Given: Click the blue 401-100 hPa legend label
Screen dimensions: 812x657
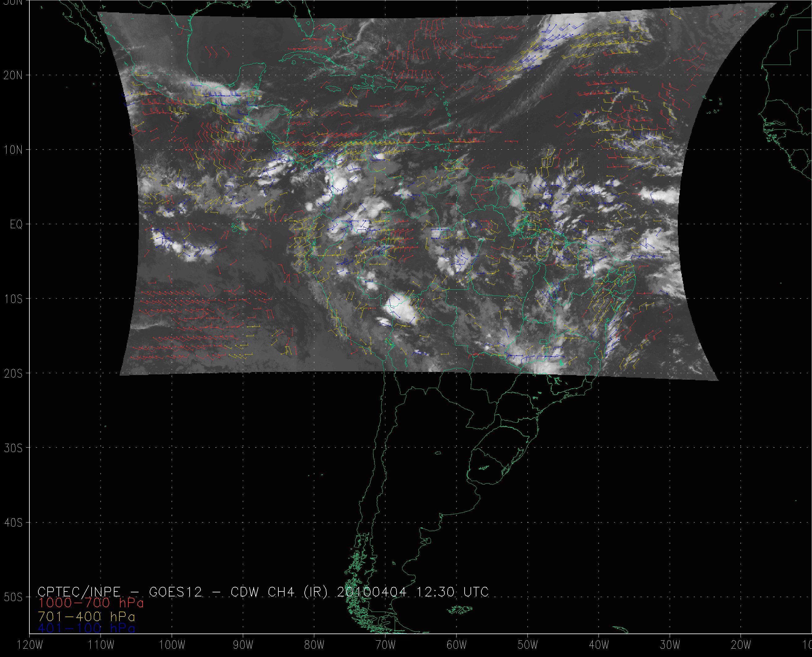Looking at the screenshot, I should [x=86, y=628].
